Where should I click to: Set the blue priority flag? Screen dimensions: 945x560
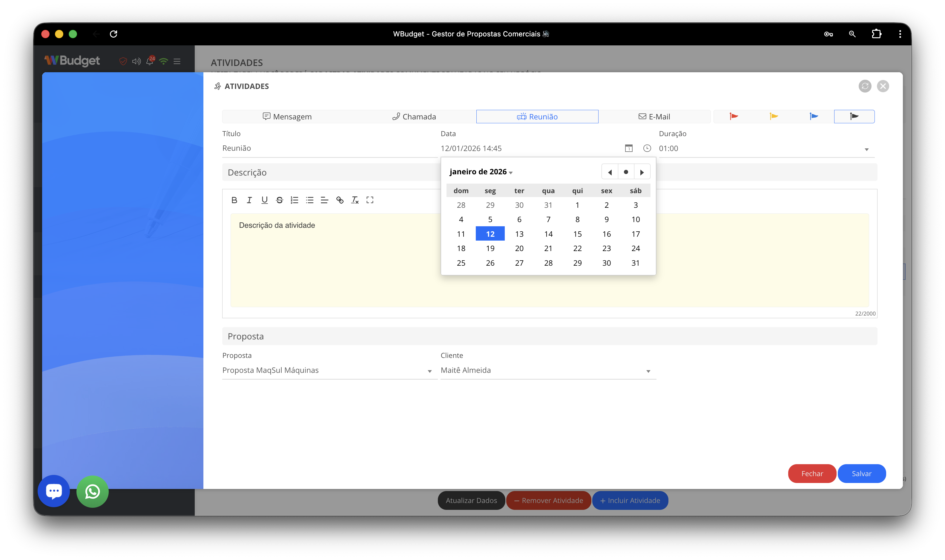[814, 116]
